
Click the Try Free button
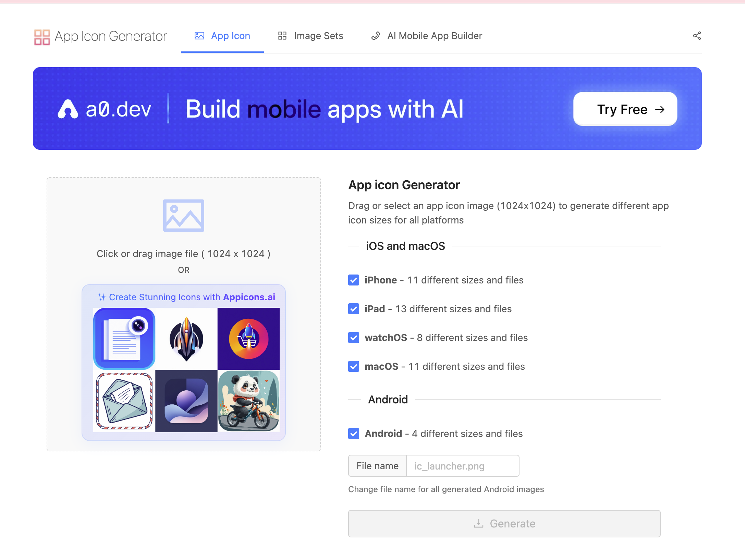click(625, 109)
